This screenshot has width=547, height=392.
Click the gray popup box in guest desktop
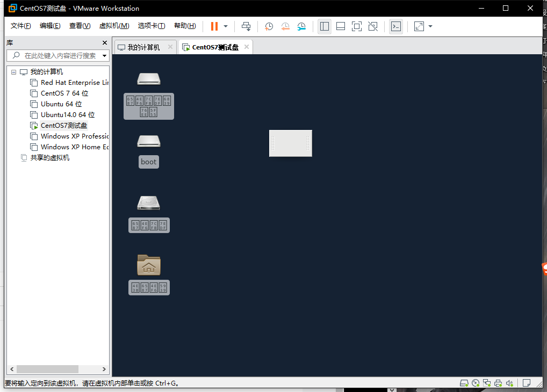click(x=291, y=143)
